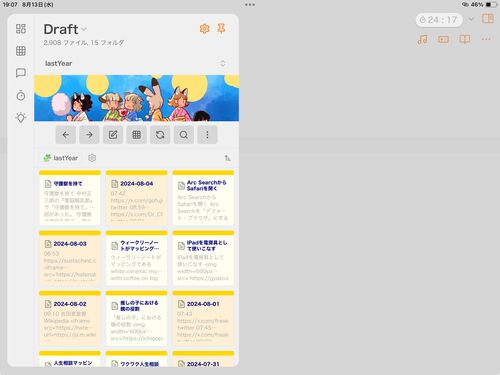
Task: Open the lastYear selector dropdown
Action: pyautogui.click(x=136, y=63)
